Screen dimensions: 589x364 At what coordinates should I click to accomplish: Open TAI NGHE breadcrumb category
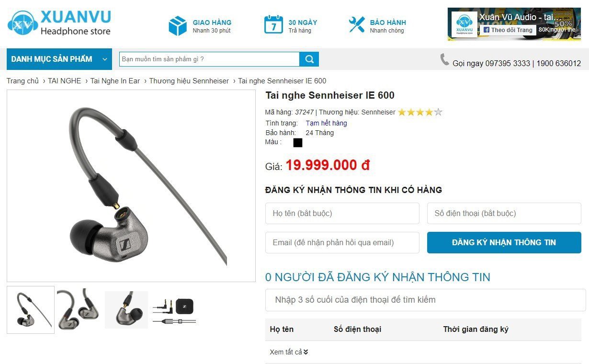pos(65,81)
